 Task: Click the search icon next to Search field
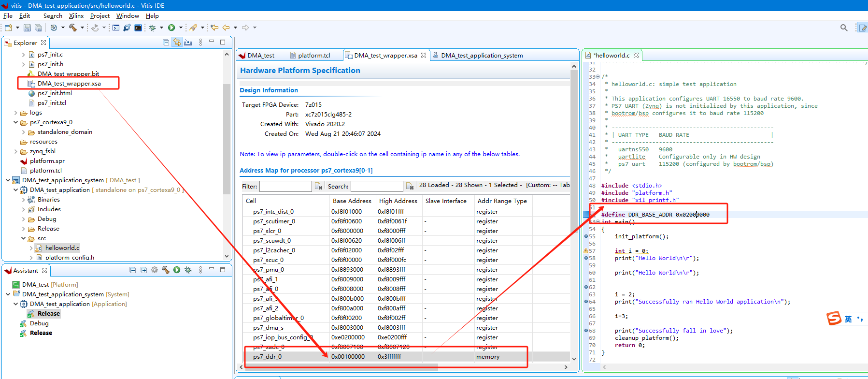coord(410,186)
